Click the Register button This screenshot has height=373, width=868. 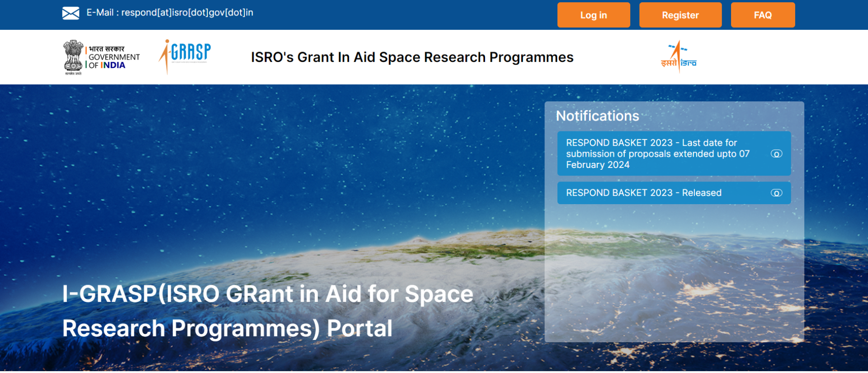click(x=680, y=15)
